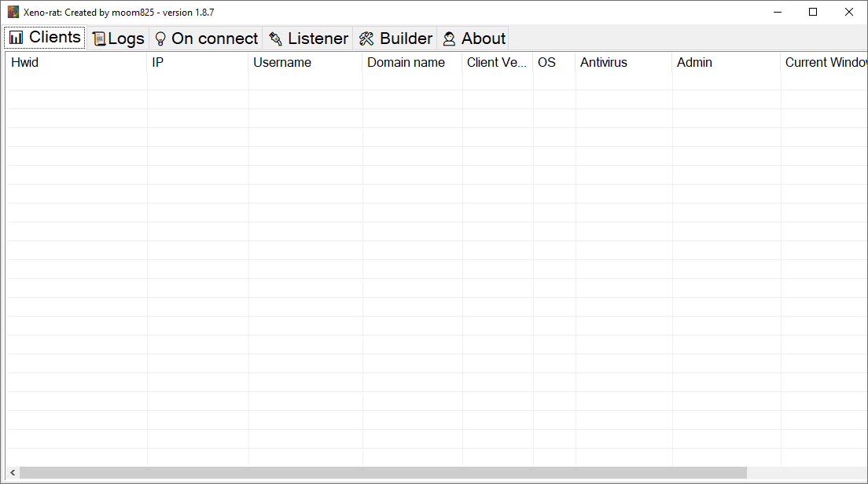Click the truncated Client Version column header

[x=497, y=63]
